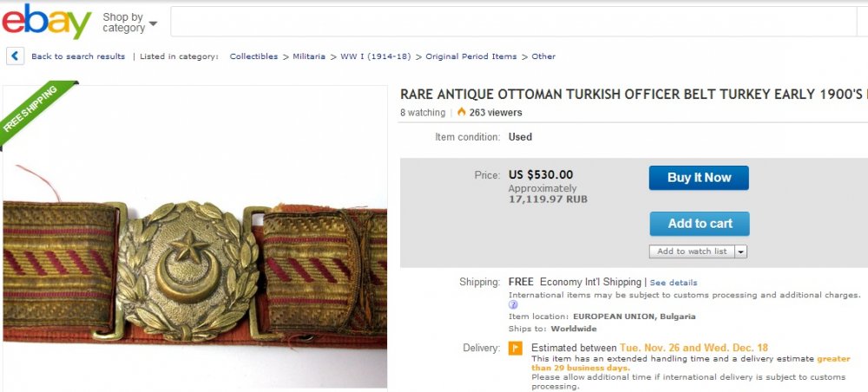Click the Add to watch list button
Viewport: 868px width, 392px height.
(692, 252)
